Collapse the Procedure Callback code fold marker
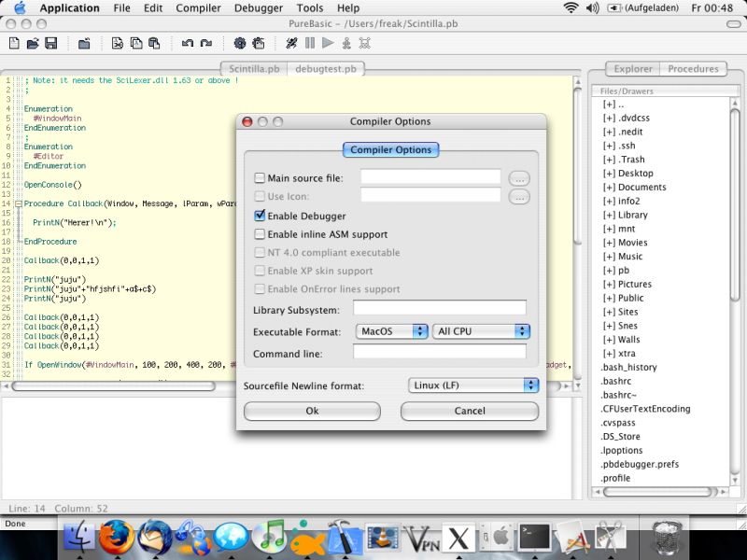Image resolution: width=747 pixels, height=560 pixels. (18, 203)
